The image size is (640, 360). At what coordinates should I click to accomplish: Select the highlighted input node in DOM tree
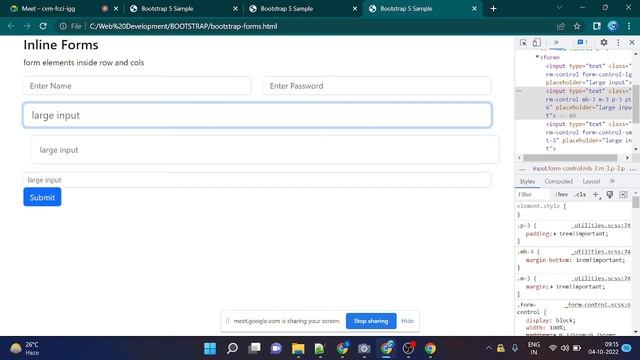(x=573, y=103)
